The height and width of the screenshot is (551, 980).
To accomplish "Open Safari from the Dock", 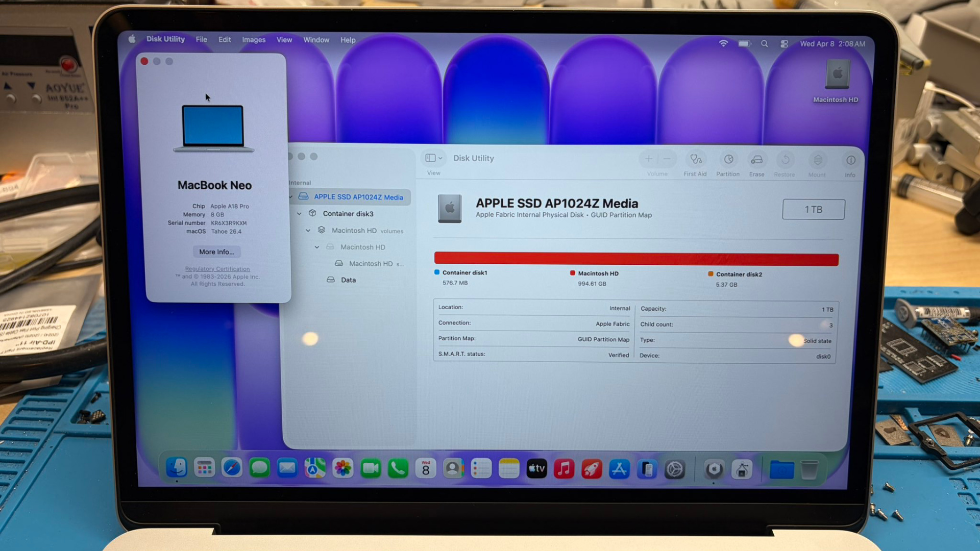I will click(232, 468).
